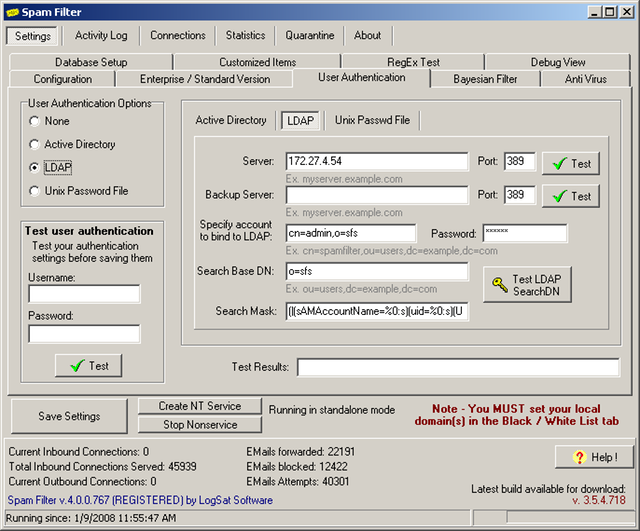Click the Search Base DN input field
Screen dimensions: 640x531
pos(376,272)
